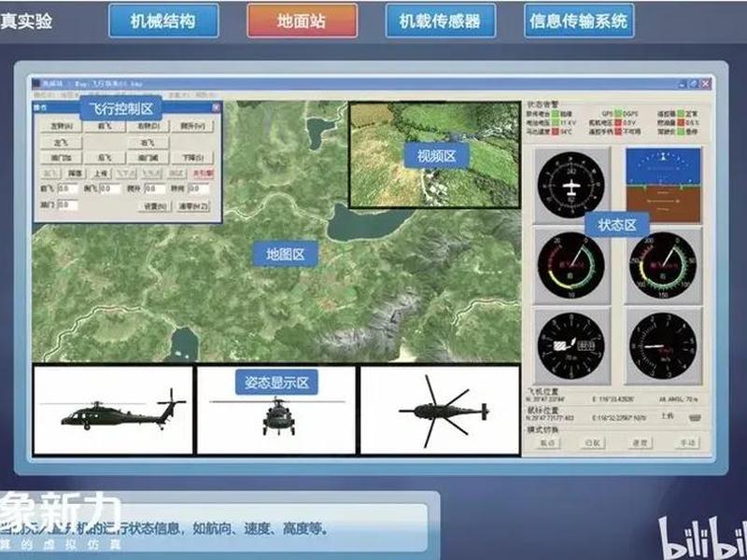Screen dimensions: 747x560
Task: Click the 遥控器 green status indicator
Action: [x=681, y=114]
